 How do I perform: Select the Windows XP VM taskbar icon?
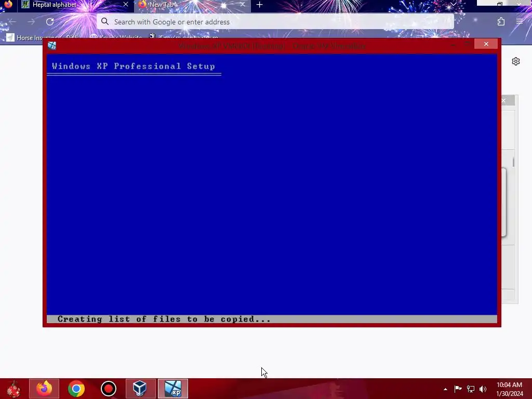[172, 389]
